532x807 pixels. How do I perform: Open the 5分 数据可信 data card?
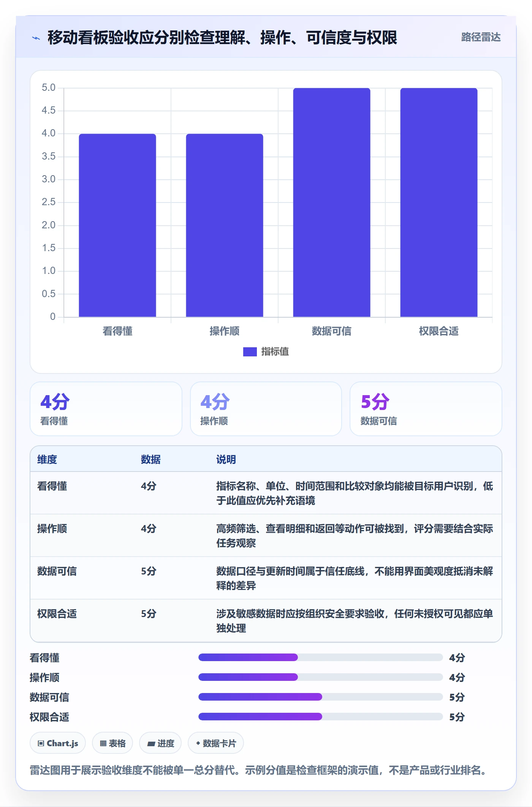pos(426,409)
